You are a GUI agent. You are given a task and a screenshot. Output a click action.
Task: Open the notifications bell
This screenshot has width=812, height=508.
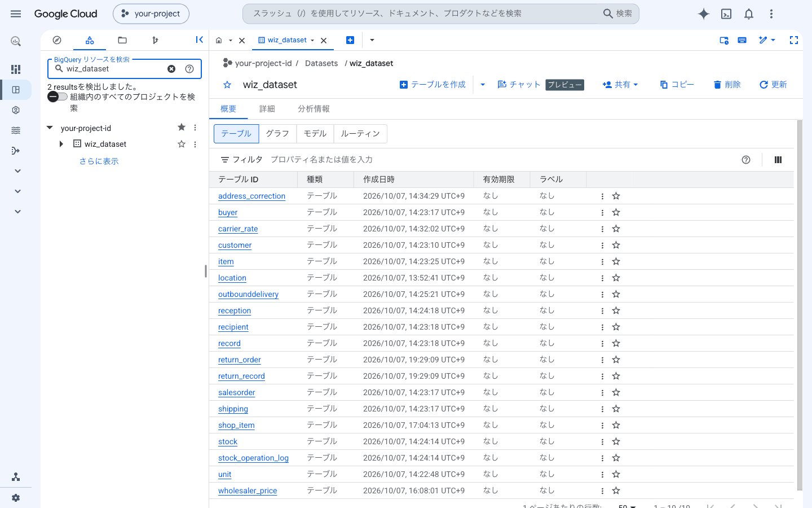pos(749,14)
